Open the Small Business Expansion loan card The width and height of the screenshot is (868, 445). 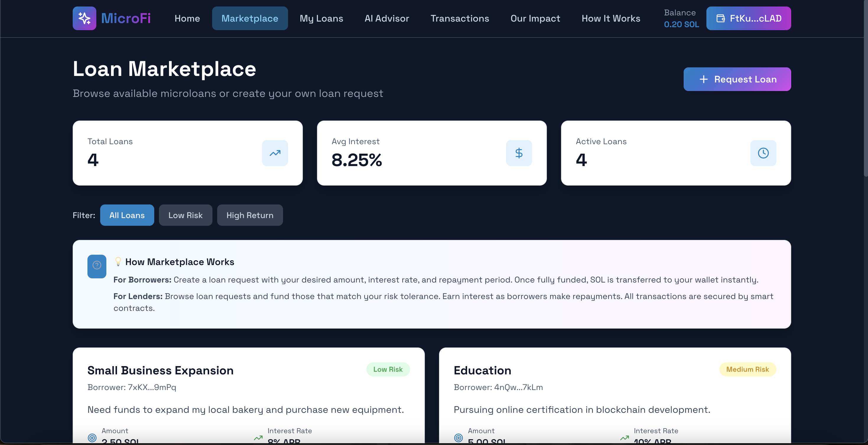(160, 371)
